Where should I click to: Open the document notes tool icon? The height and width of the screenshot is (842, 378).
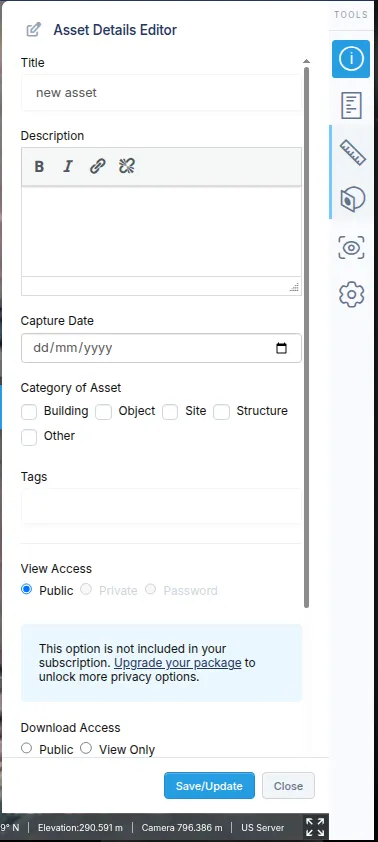point(352,105)
